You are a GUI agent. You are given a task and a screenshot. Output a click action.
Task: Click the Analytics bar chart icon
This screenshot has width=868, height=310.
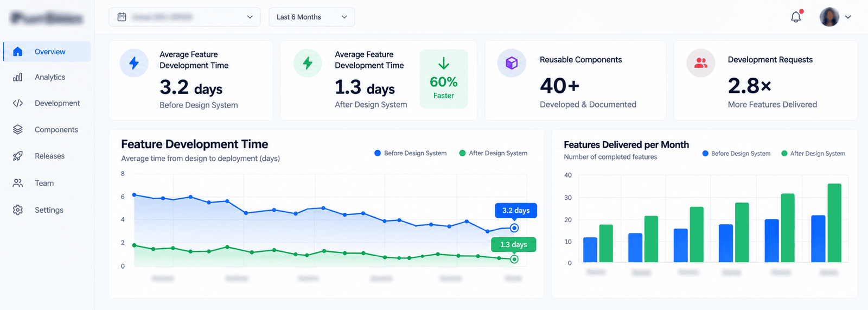click(18, 77)
